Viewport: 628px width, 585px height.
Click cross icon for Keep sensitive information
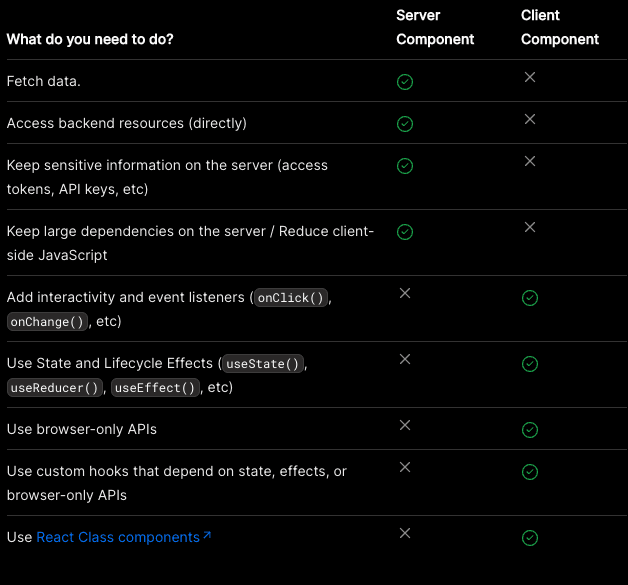pos(530,161)
